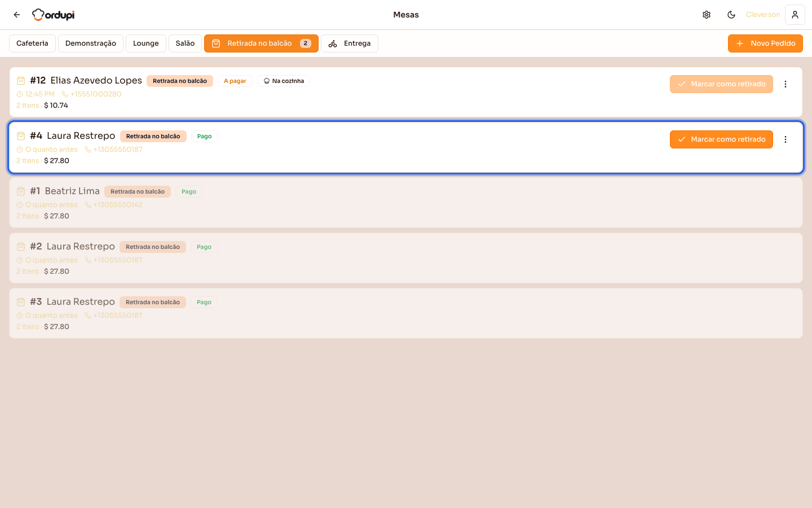Viewport: 812px width, 508px height.
Task: Open settings via the gear icon
Action: (707, 15)
